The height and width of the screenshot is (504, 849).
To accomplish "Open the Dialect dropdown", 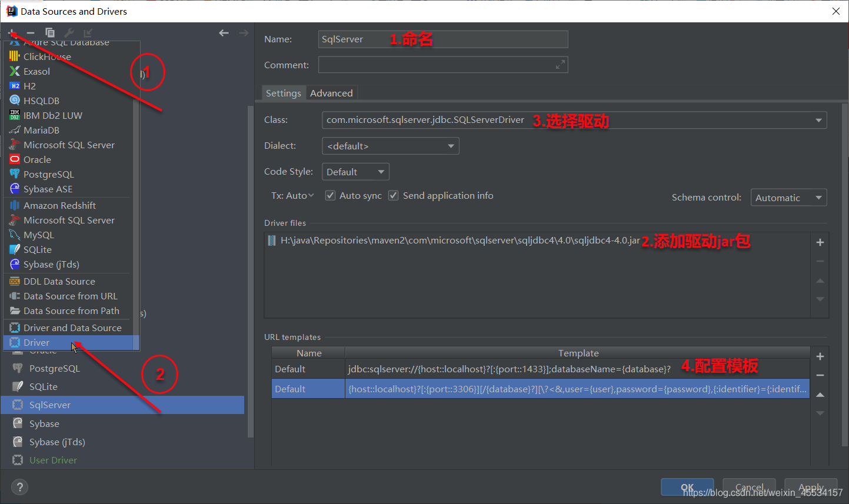I will [391, 146].
